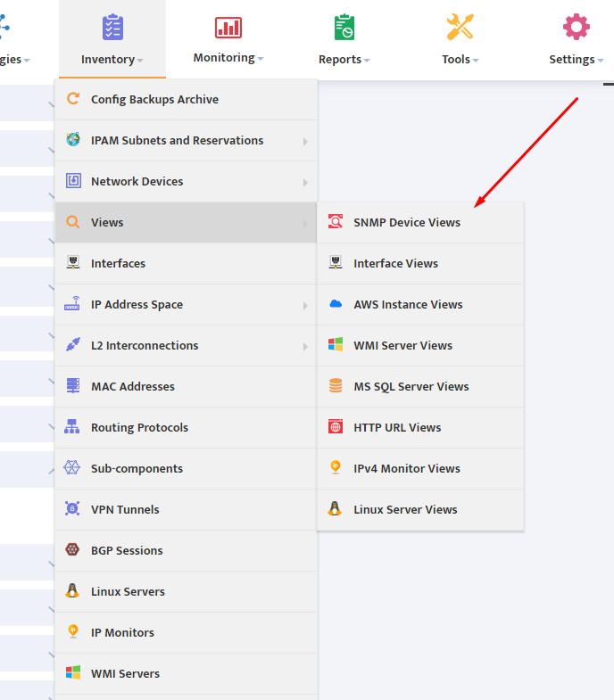
Task: Click the Monitoring bar chart icon
Action: pyautogui.click(x=228, y=28)
